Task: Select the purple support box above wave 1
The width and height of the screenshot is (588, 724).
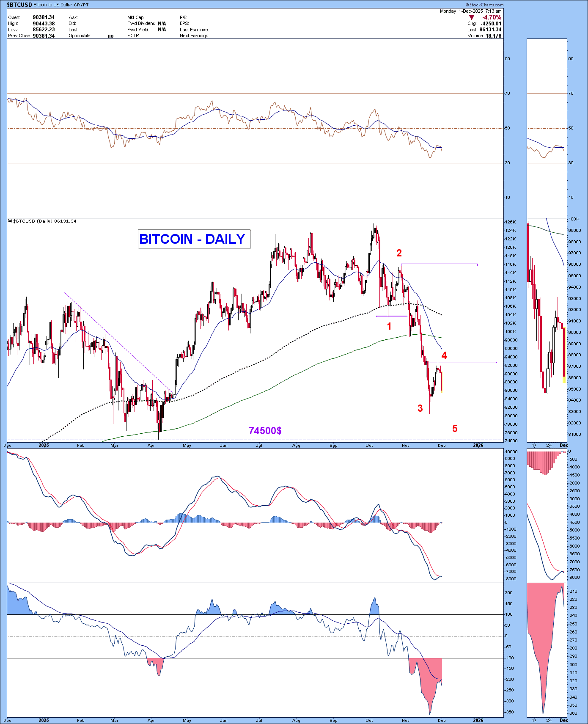Action: pos(392,316)
